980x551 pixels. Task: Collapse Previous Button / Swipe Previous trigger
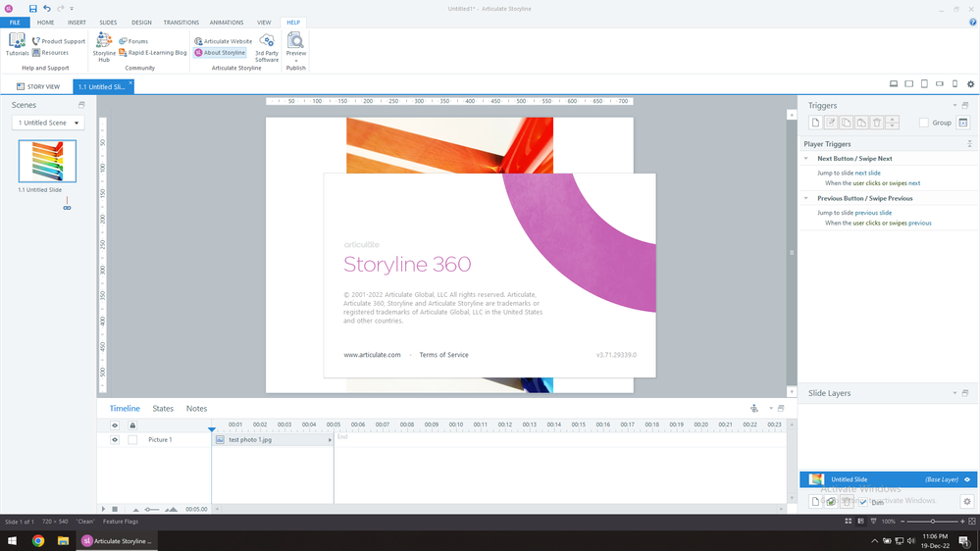805,198
